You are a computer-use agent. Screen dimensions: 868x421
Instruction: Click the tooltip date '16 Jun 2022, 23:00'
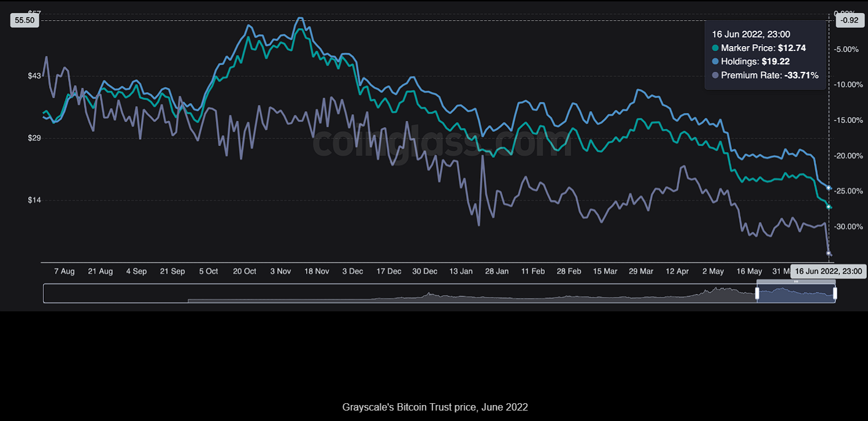(x=751, y=34)
